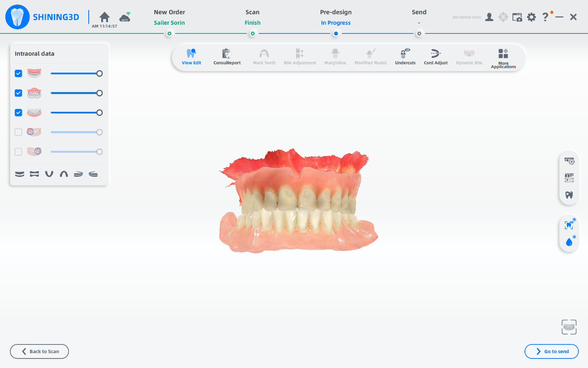This screenshot has height=368, width=588.
Task: Enable the fifth intraoral data checkbox
Action: click(19, 152)
